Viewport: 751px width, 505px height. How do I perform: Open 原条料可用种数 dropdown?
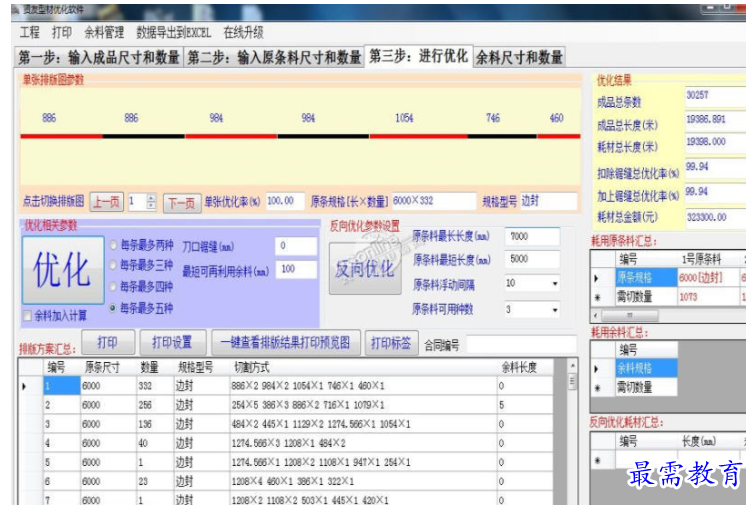pyautogui.click(x=555, y=310)
